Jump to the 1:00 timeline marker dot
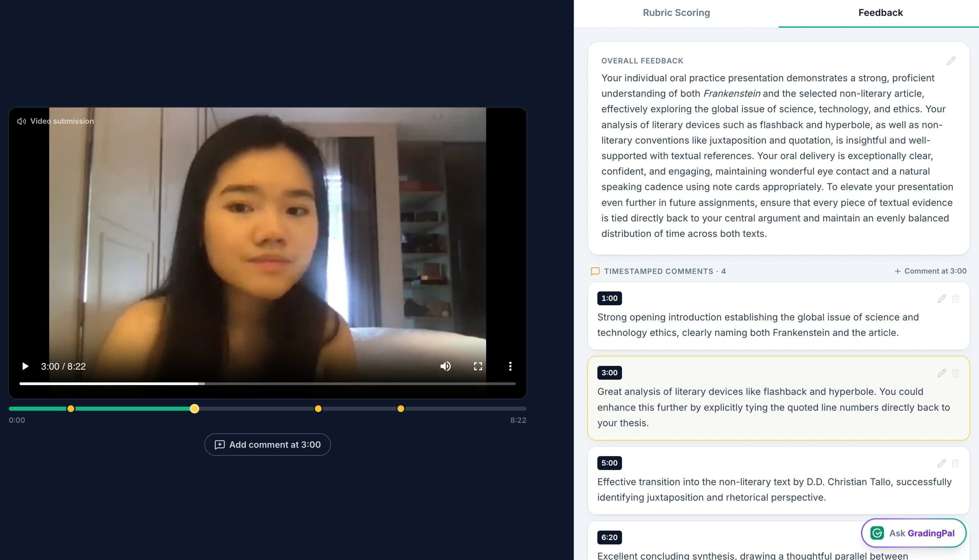The image size is (979, 560). click(x=71, y=408)
